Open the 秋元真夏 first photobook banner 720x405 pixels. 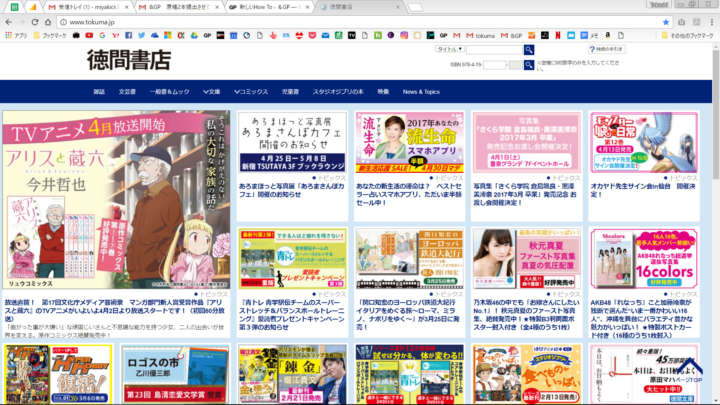click(x=526, y=259)
